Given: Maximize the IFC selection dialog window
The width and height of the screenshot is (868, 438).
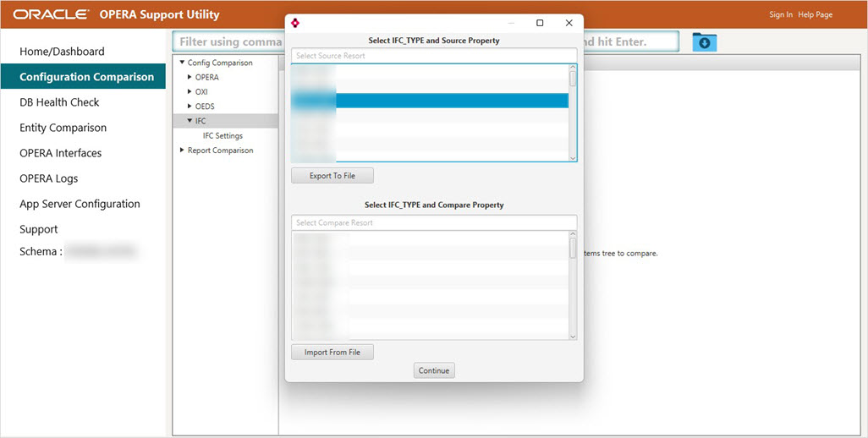Looking at the screenshot, I should 540,23.
